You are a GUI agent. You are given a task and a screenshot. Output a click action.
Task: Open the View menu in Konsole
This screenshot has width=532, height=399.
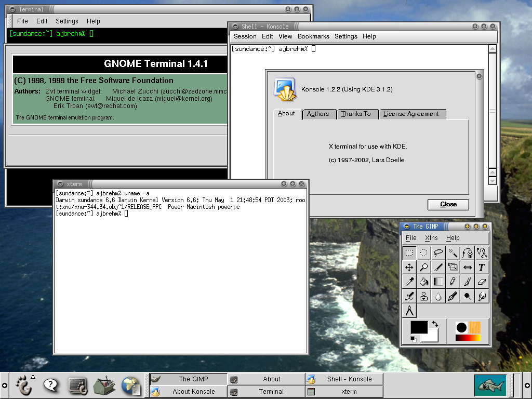click(x=285, y=36)
